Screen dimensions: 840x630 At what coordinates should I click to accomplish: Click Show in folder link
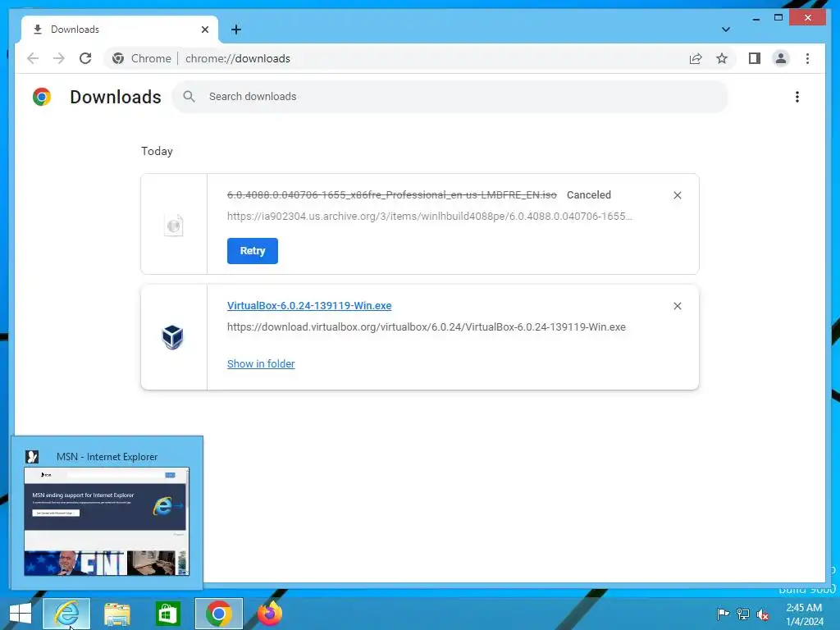tap(261, 363)
